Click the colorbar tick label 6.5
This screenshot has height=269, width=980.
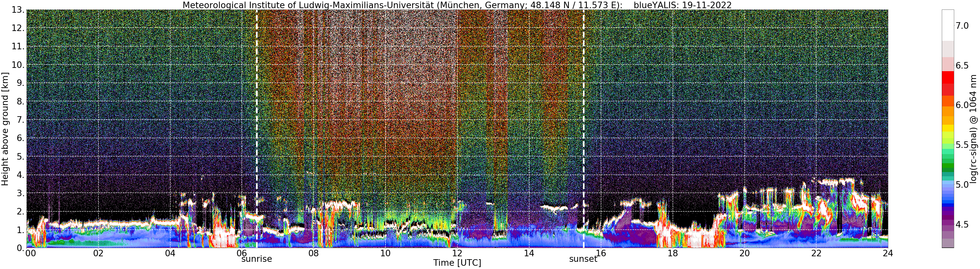(962, 65)
